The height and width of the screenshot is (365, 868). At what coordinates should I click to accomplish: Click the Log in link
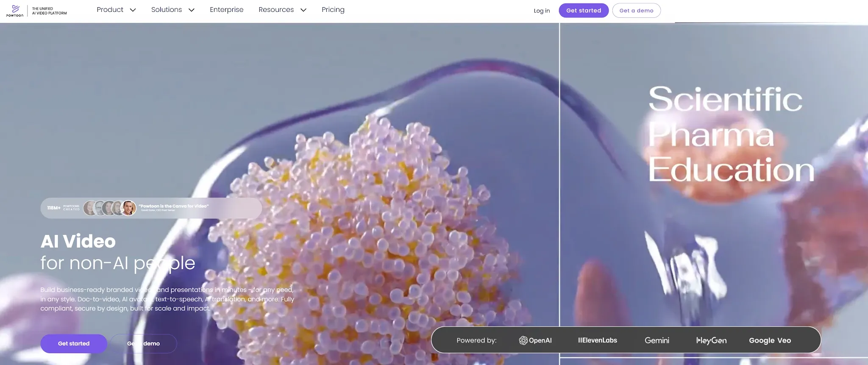point(542,11)
